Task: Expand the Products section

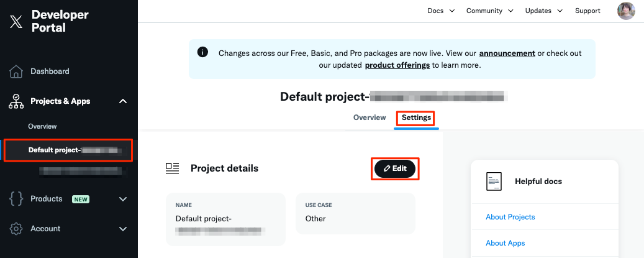Action: click(x=123, y=199)
